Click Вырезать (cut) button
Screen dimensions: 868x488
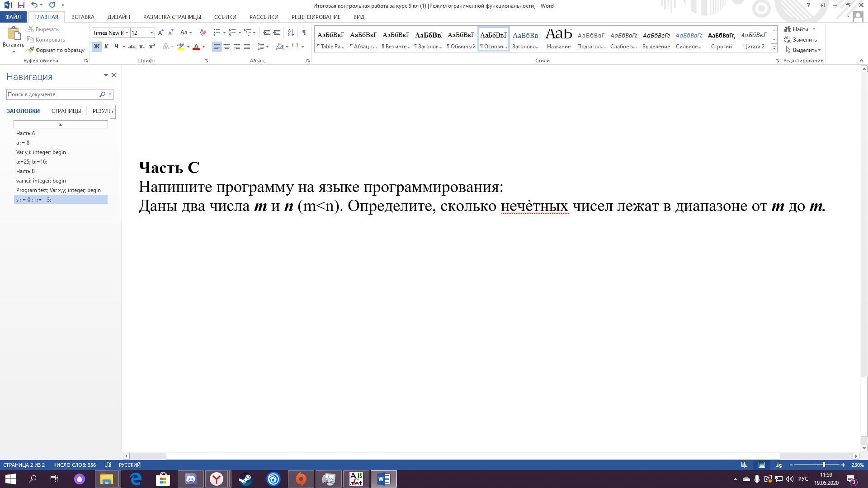43,29
